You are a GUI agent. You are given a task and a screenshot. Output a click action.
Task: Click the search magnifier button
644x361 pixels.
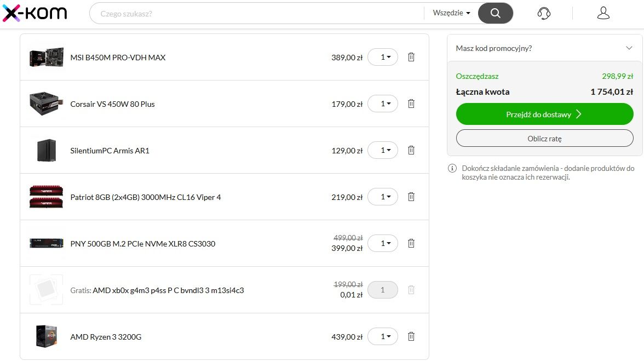(x=495, y=13)
